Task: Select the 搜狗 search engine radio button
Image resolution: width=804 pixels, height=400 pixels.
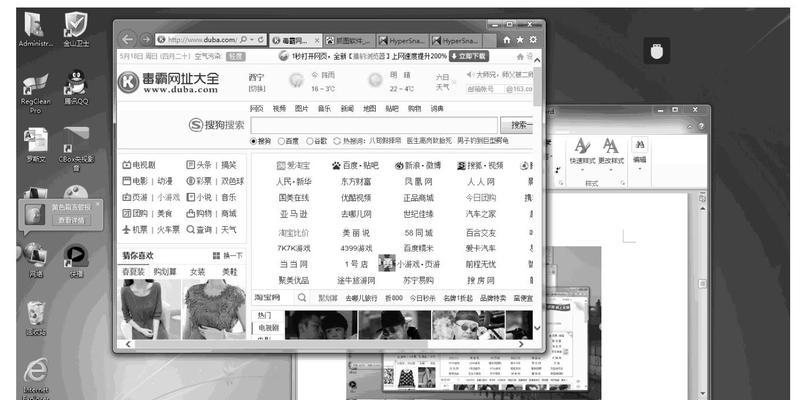Action: (253, 141)
